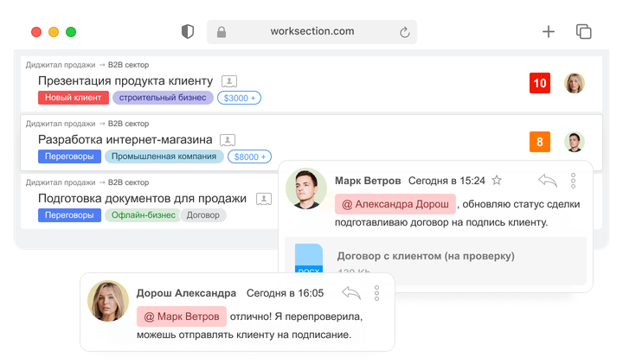Open task Презентация продукта клиенту
The width and height of the screenshot is (623, 364).
point(125,81)
